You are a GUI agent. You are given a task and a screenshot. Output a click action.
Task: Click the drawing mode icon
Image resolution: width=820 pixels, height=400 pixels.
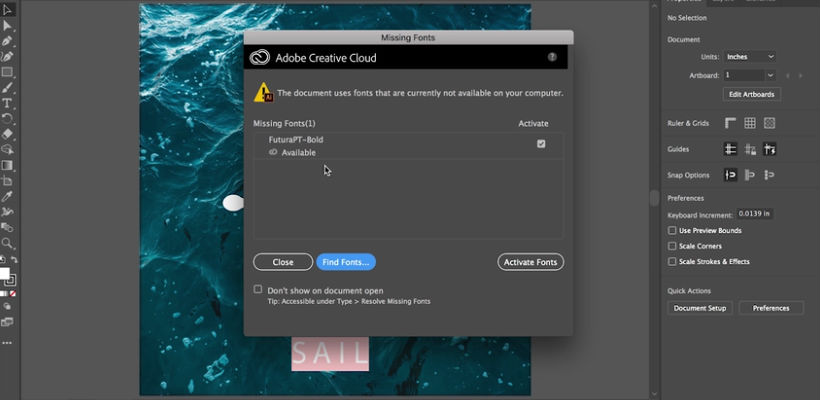(x=7, y=307)
